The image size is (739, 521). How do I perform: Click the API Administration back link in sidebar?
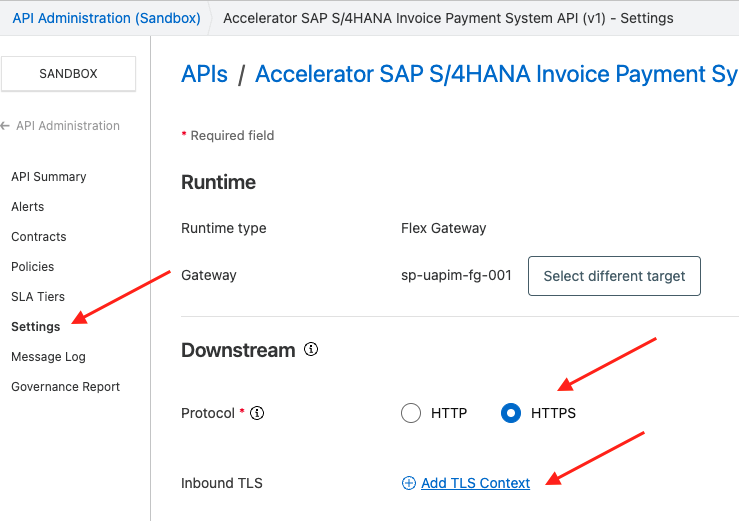(x=68, y=126)
